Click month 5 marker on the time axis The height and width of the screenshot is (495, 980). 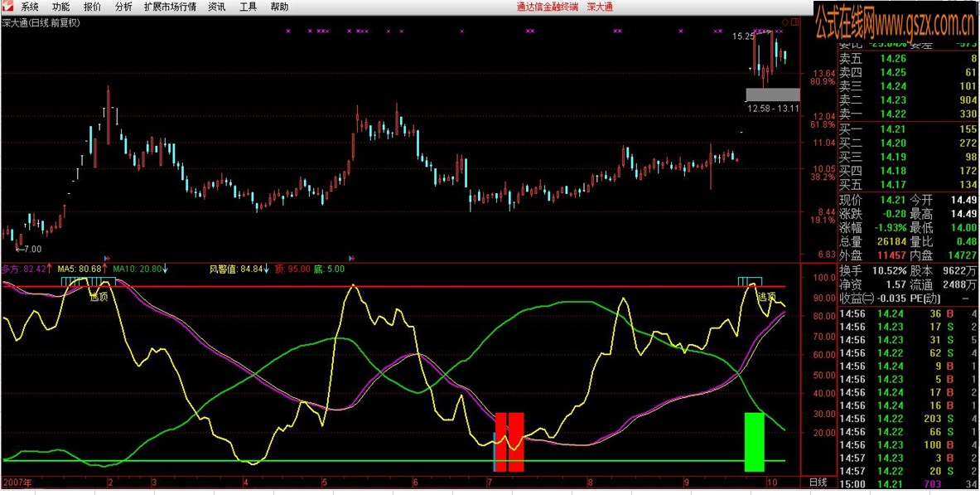pyautogui.click(x=324, y=483)
